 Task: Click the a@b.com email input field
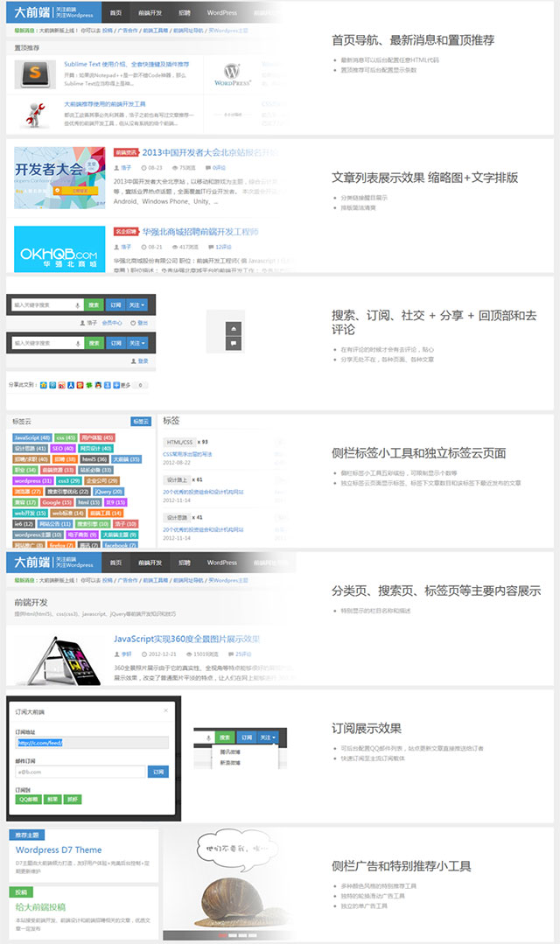(80, 772)
